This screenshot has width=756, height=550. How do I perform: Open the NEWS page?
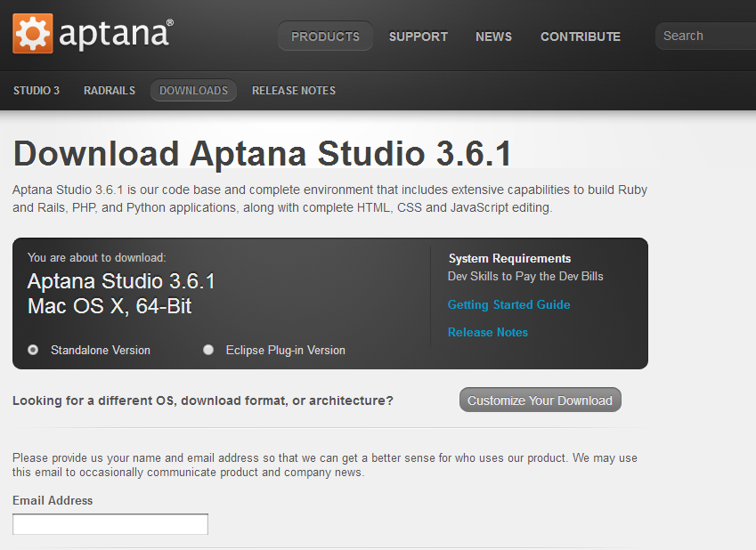[493, 36]
